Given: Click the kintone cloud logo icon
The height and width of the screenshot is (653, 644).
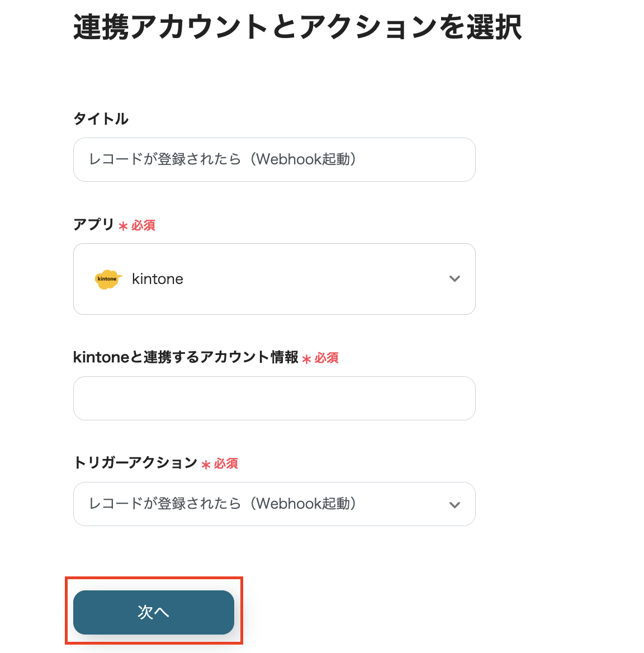Looking at the screenshot, I should [x=107, y=279].
